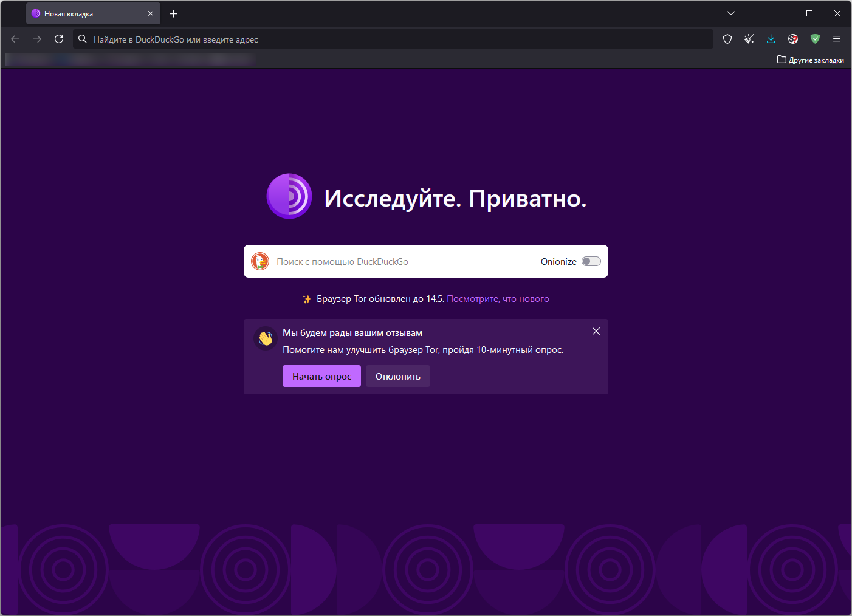This screenshot has width=852, height=616.
Task: Open the security level shield
Action: pyautogui.click(x=727, y=39)
